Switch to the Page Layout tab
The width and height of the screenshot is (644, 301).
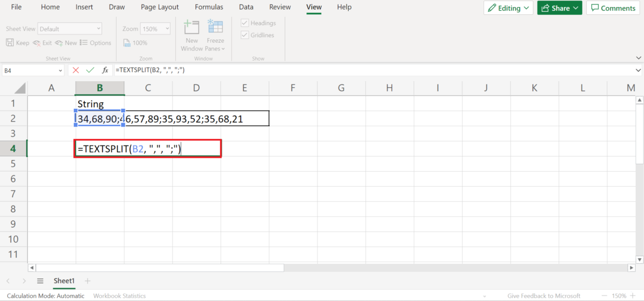[x=160, y=7]
